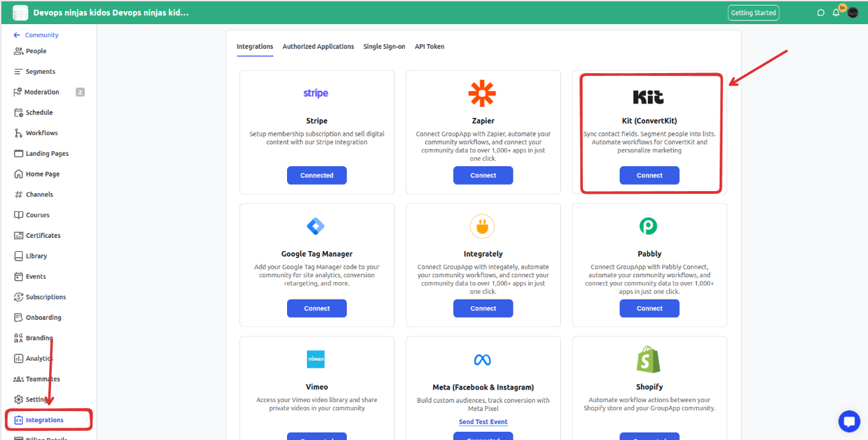Screen dimensions: 868x440
Task: Open Landing Pages icon in sidebar
Action: click(x=19, y=154)
